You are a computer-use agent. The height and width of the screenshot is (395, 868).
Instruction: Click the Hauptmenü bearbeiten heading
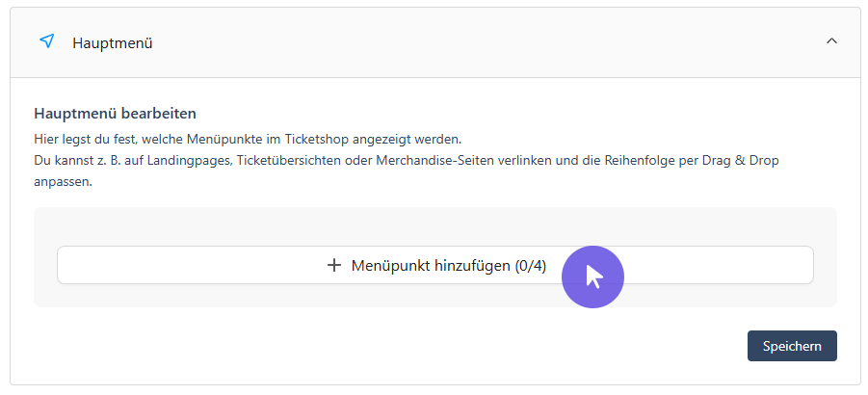pos(116,114)
